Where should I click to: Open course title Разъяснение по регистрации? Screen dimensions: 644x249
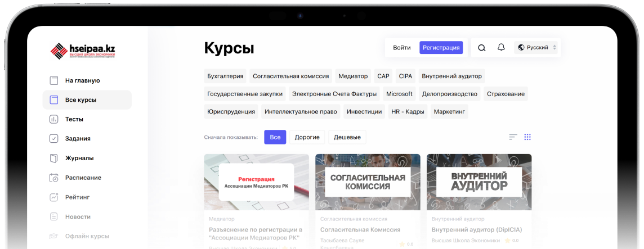coord(256,234)
